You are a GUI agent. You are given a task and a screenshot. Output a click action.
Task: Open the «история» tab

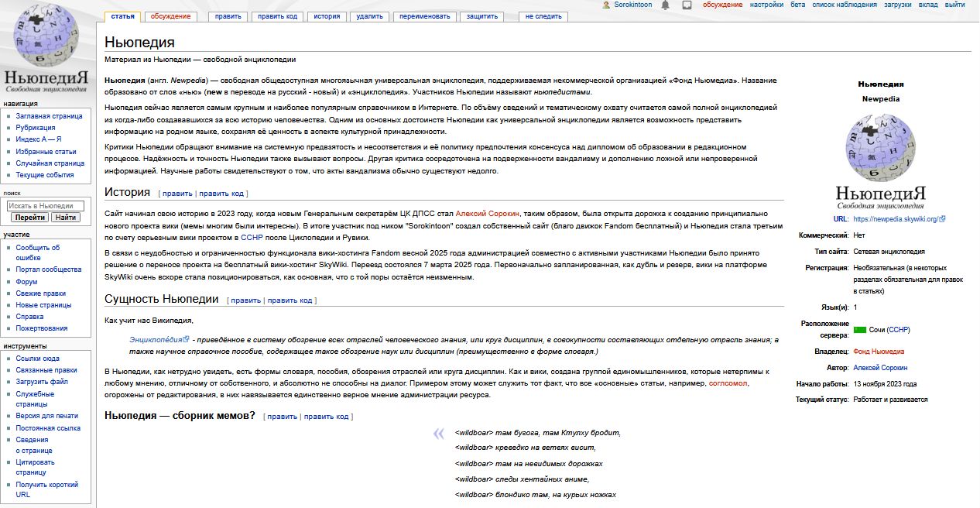click(x=327, y=16)
